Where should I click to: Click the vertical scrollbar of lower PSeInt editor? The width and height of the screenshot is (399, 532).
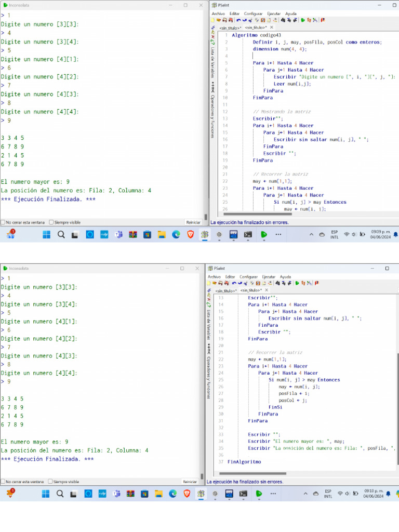[x=397, y=384]
